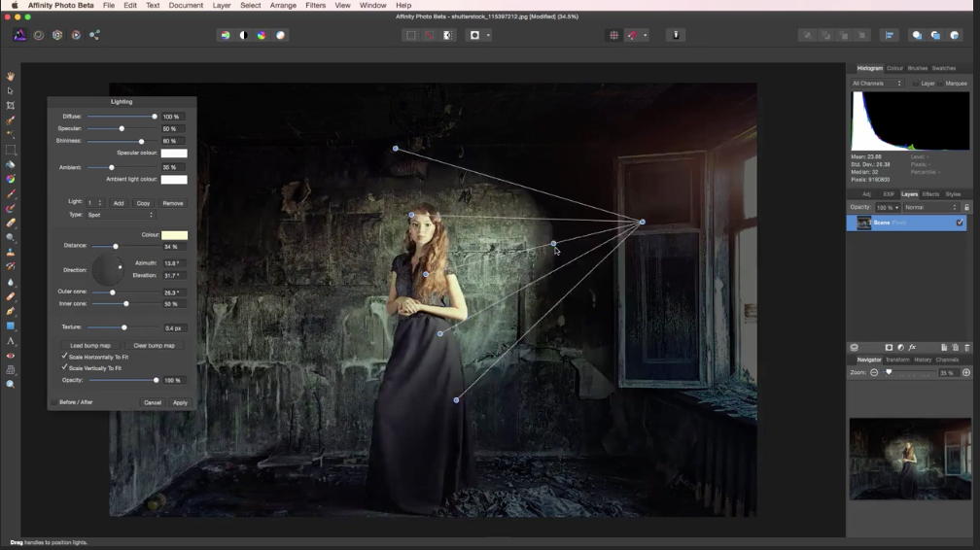Select the Clone stamp tool
This screenshot has height=550, width=980.
[x=11, y=253]
